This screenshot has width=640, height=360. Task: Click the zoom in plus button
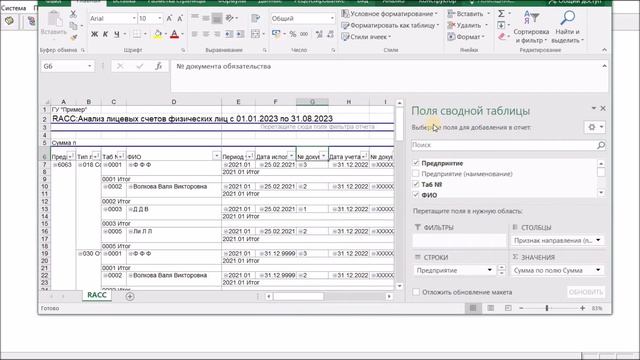click(582, 308)
